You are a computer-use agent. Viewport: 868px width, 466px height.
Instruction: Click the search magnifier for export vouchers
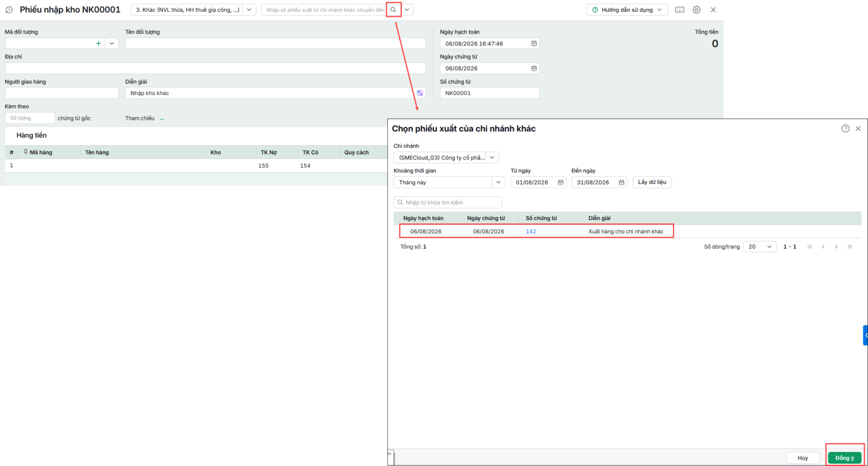pos(393,10)
